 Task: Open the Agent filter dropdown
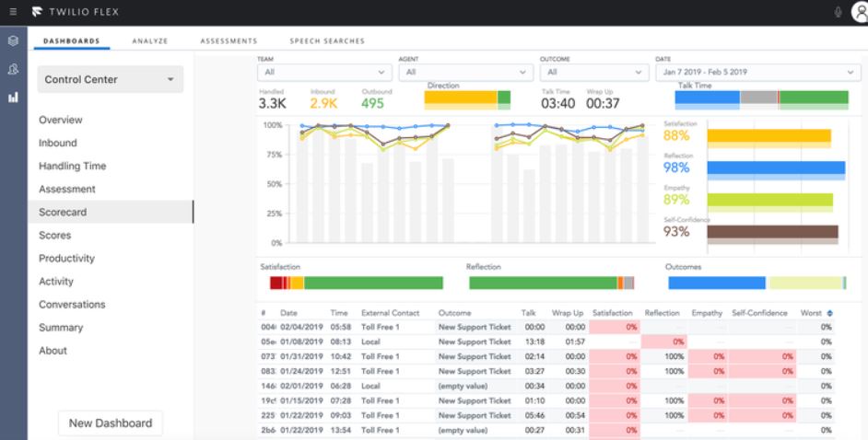tap(466, 73)
